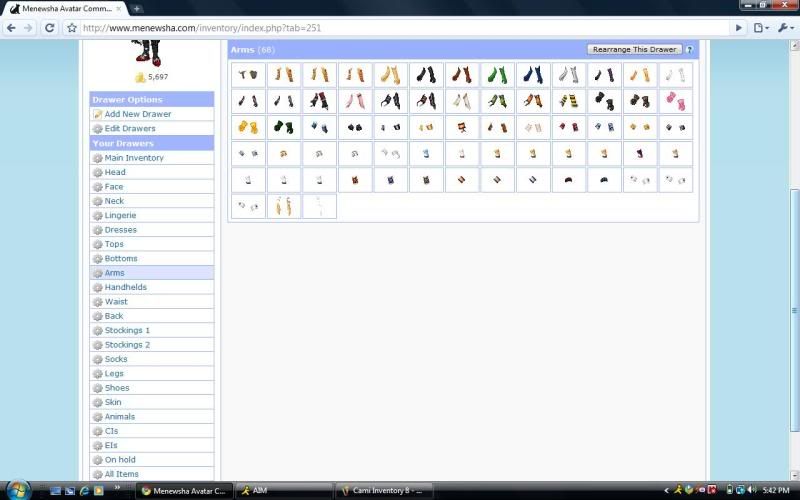Open the Waist drawer

click(x=116, y=302)
